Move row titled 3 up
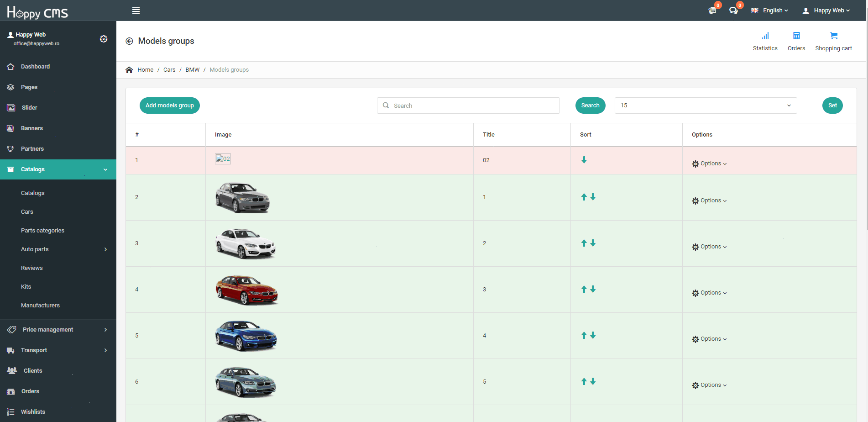This screenshot has height=422, width=868. tap(584, 289)
